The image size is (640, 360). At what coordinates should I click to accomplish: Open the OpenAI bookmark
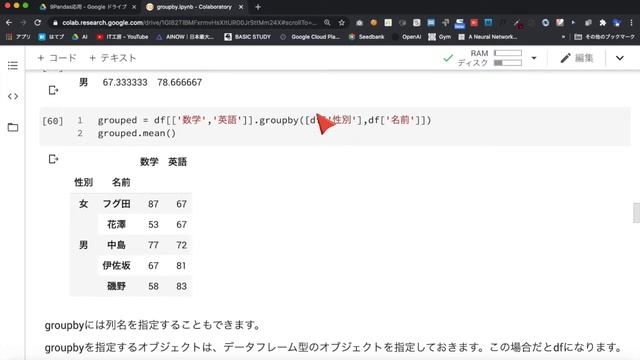coord(407,37)
